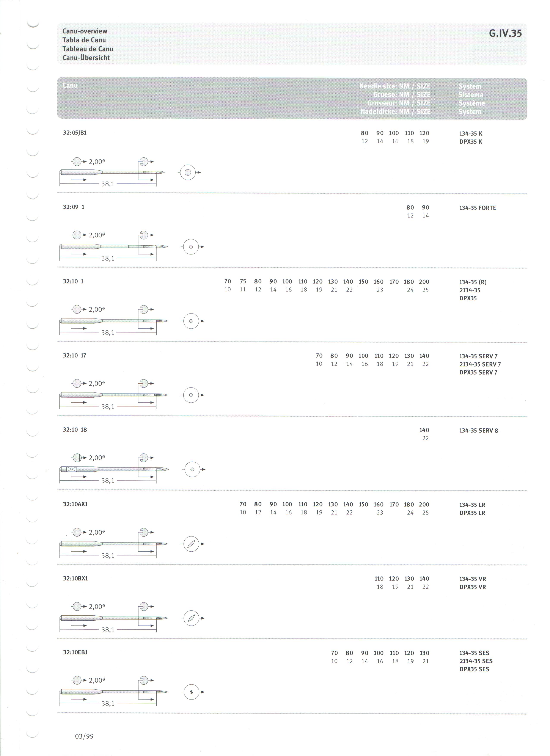This screenshot has width=550, height=756.
Task: Click the Canu-overview title text
Action: (x=85, y=31)
